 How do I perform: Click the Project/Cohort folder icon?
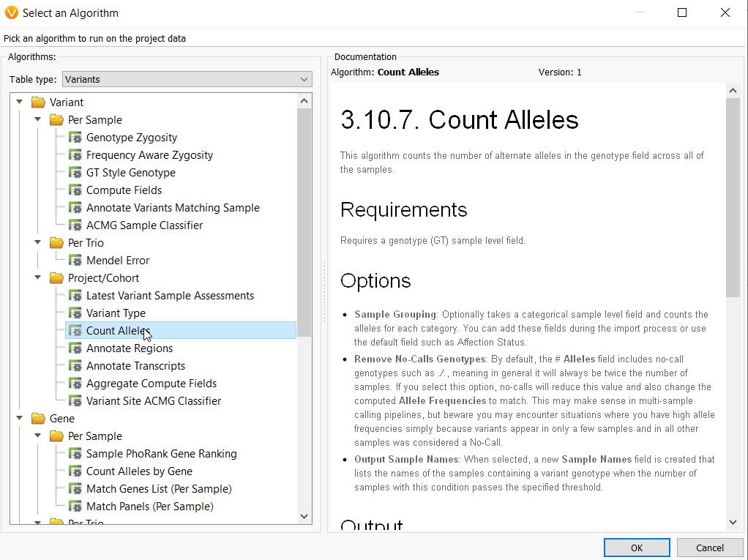pyautogui.click(x=56, y=278)
